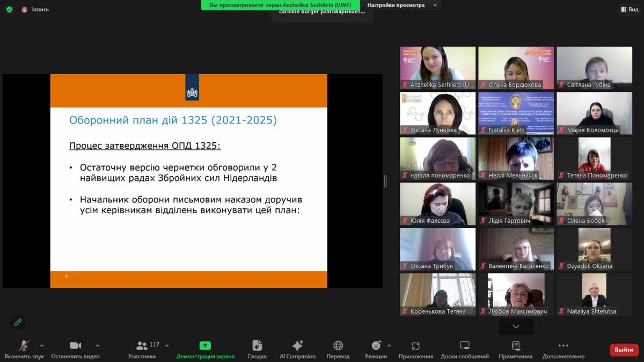Image resolution: width=644 pixels, height=362 pixels.
Task: Select Лідія Гартович video thumbnail
Action: (516, 204)
